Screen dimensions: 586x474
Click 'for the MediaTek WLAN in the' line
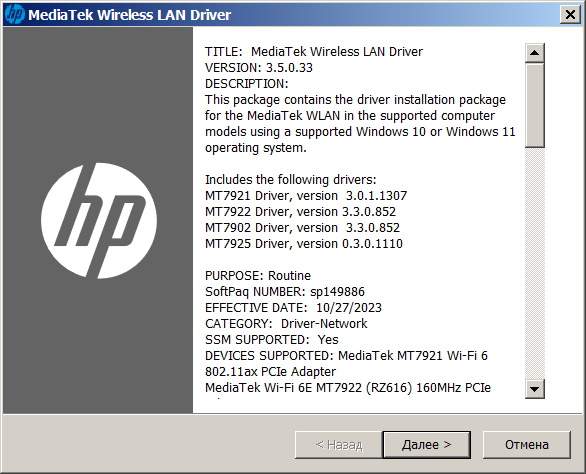pos(350,116)
